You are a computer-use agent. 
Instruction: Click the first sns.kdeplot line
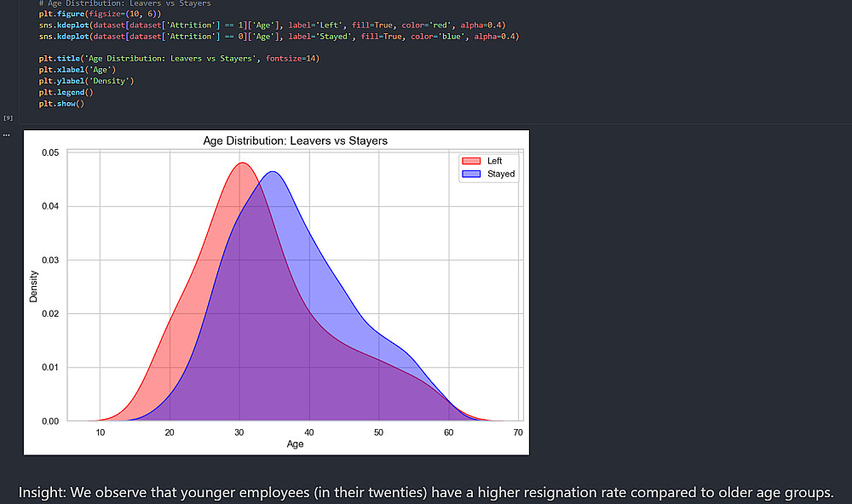pyautogui.click(x=278, y=26)
